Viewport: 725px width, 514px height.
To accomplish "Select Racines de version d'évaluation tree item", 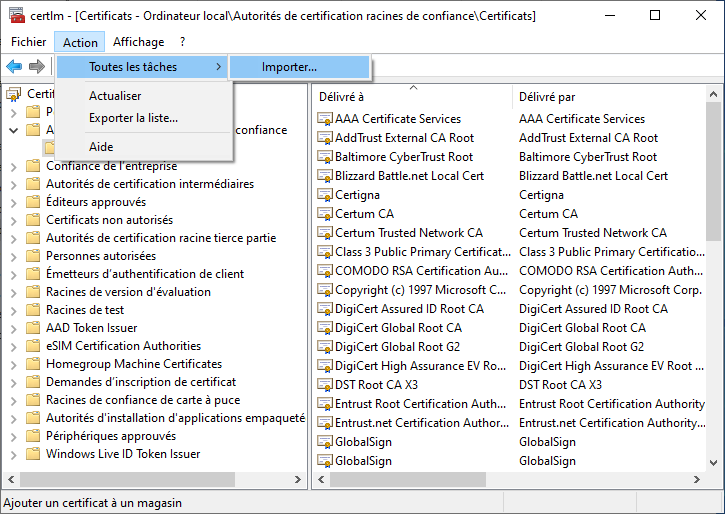I will (128, 292).
